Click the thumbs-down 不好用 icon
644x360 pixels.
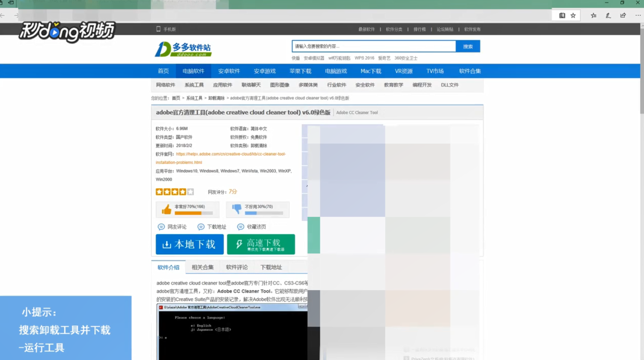coord(237,210)
